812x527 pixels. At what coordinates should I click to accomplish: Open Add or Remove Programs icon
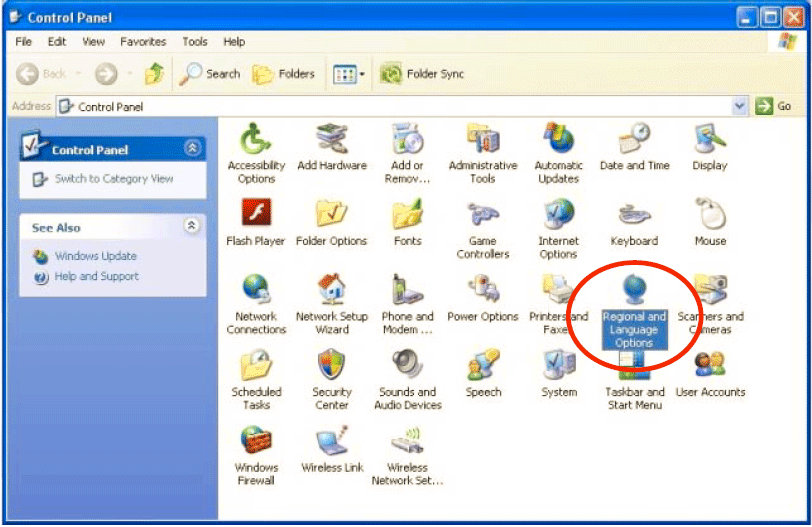tap(408, 140)
